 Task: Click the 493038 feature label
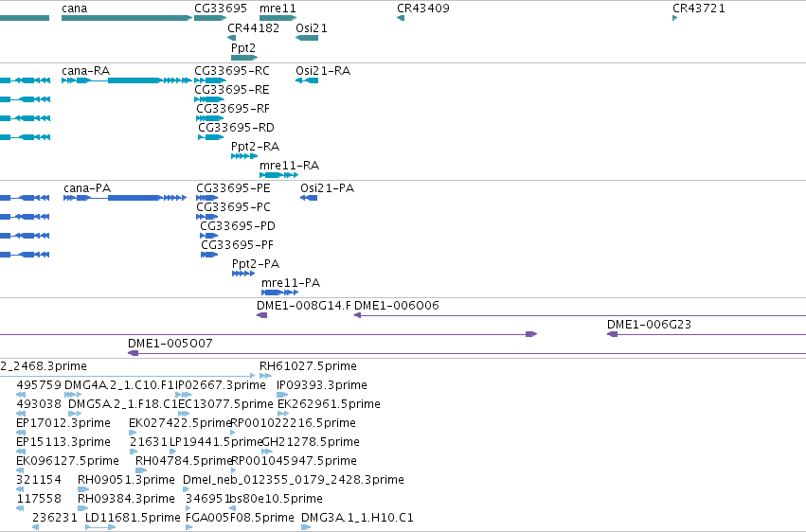(39, 404)
